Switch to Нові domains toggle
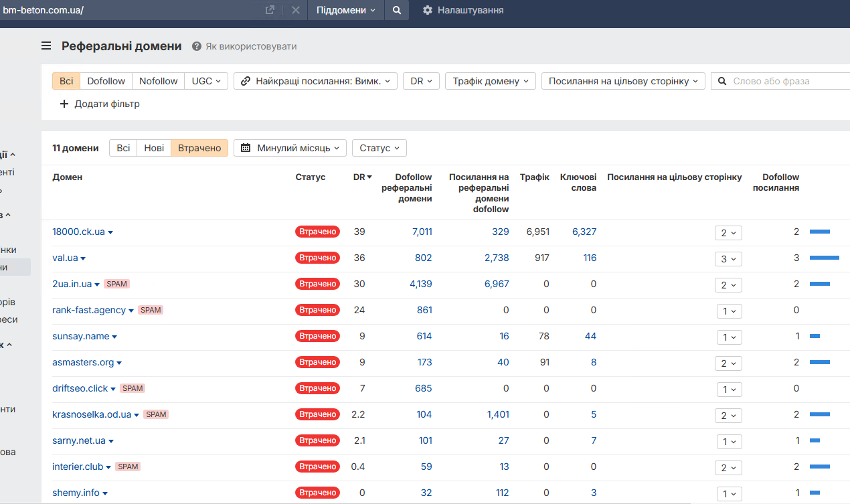The width and height of the screenshot is (850, 504). click(154, 148)
